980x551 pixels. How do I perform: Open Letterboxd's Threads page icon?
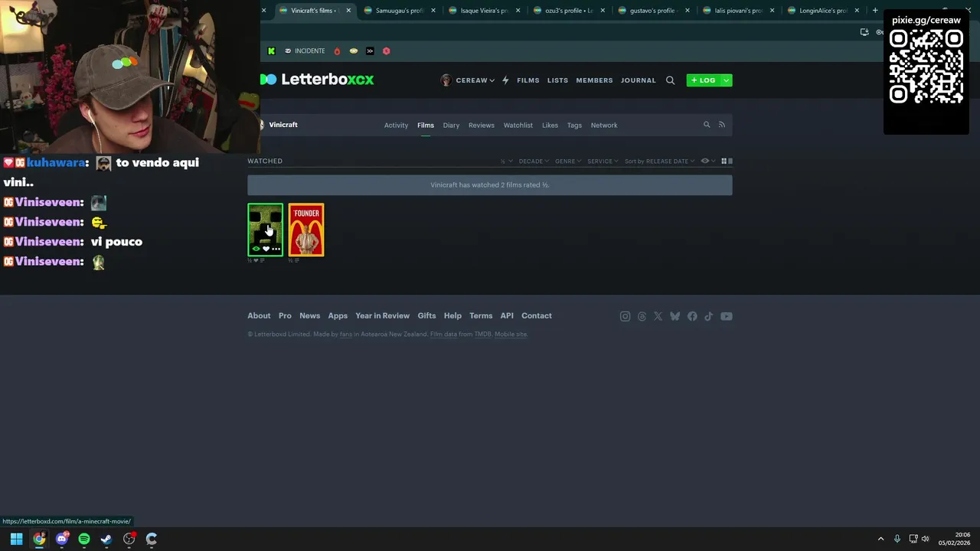pyautogui.click(x=642, y=316)
